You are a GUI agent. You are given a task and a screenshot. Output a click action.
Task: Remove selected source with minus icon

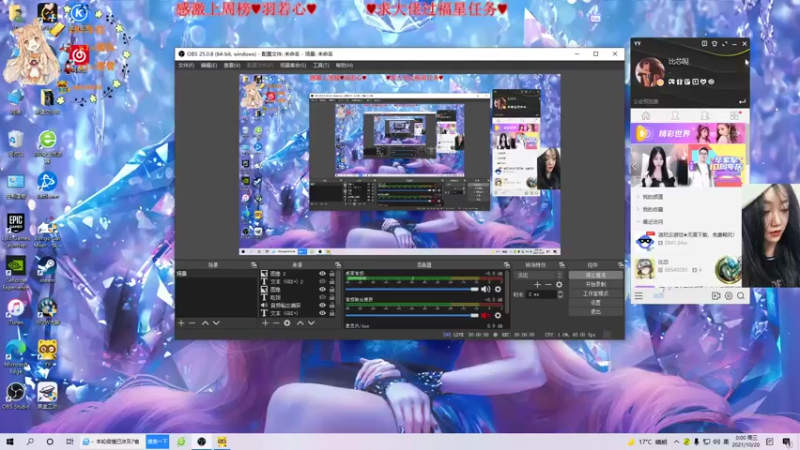276,323
